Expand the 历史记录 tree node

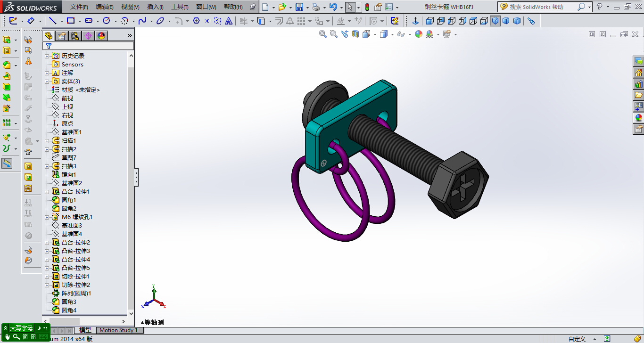pyautogui.click(x=47, y=56)
